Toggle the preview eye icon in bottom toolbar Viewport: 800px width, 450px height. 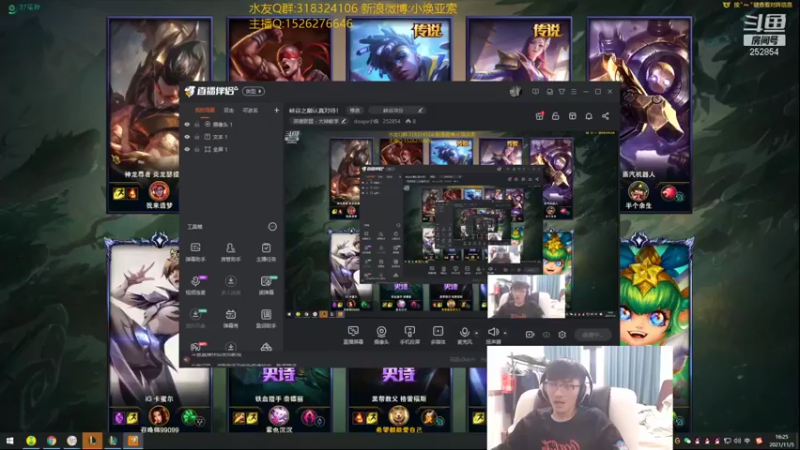pyautogui.click(x=546, y=335)
